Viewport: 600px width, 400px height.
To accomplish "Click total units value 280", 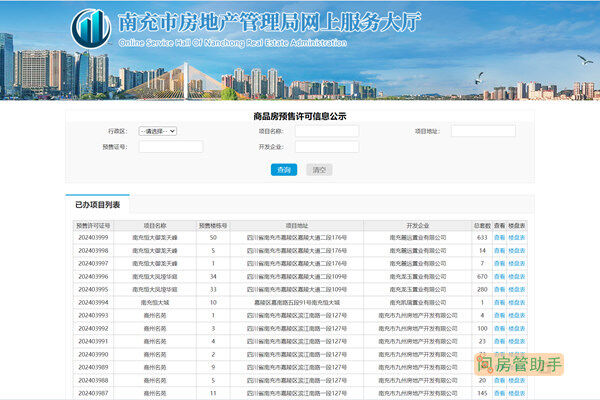I will (482, 289).
